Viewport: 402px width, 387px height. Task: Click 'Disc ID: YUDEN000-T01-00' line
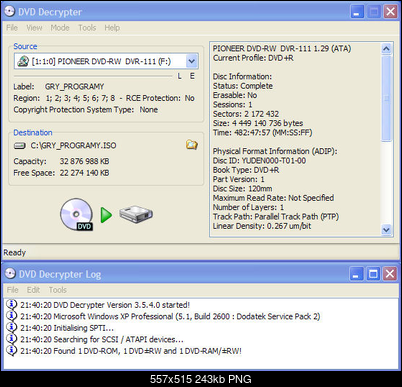click(x=259, y=161)
